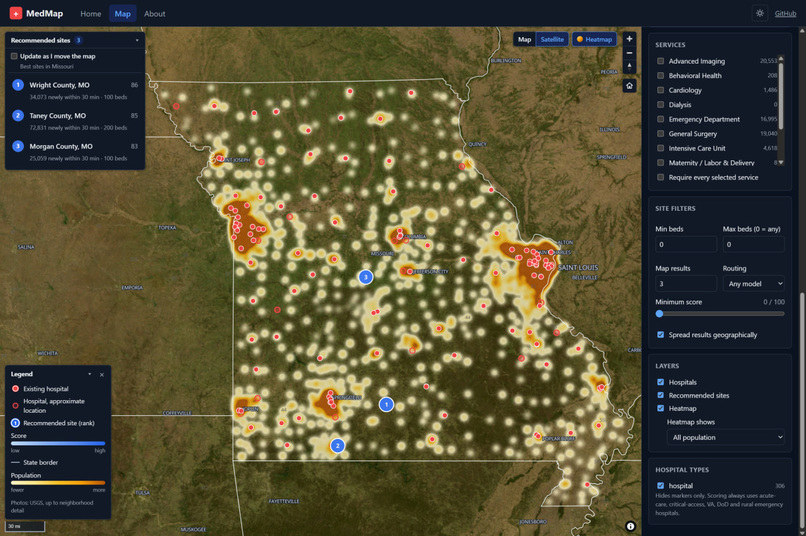Screen dimensions: 806x536
Task: Toggle the Recommended sites layer checkbox
Action: 661,395
